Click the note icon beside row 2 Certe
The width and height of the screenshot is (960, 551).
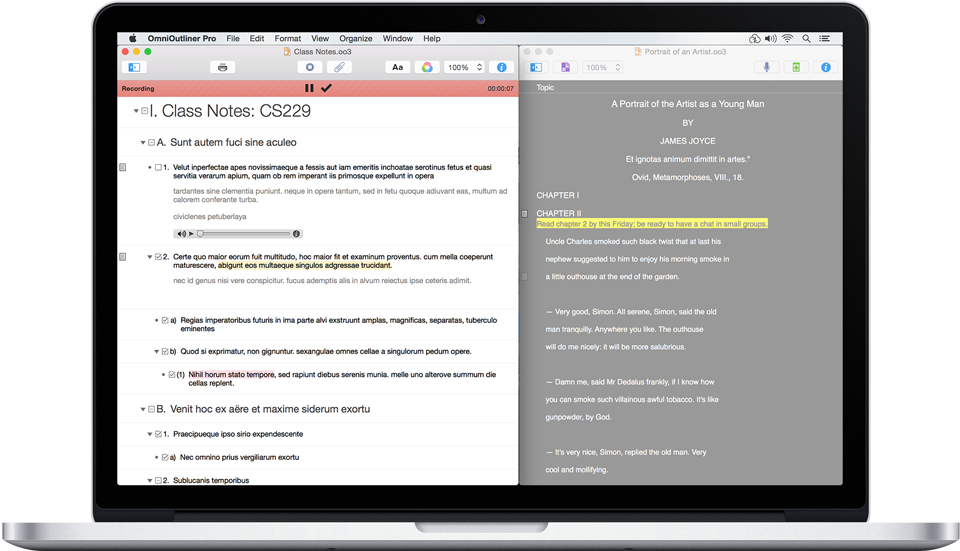(x=123, y=257)
